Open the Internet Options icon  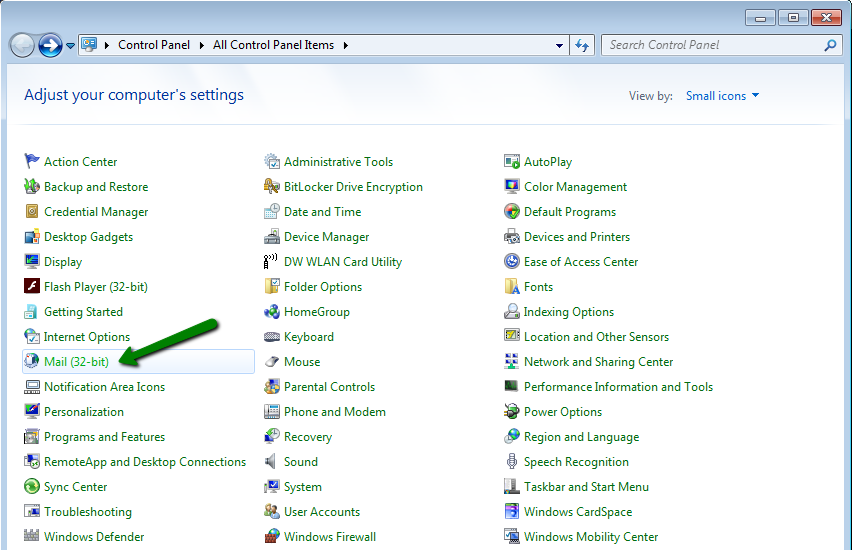pos(32,336)
